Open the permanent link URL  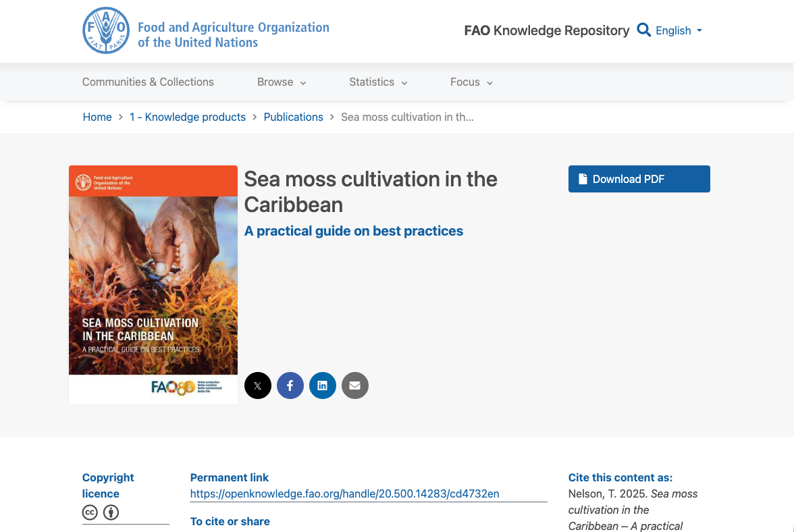pyautogui.click(x=344, y=494)
